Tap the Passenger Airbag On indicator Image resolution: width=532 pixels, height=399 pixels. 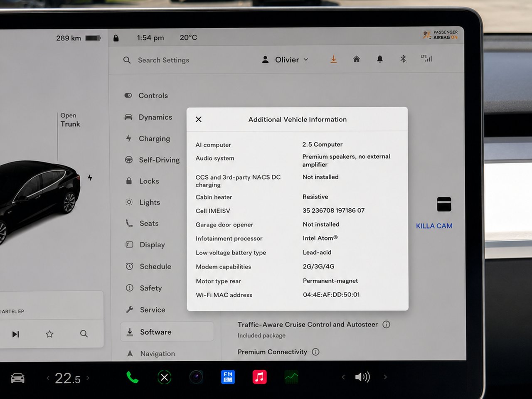[440, 35]
